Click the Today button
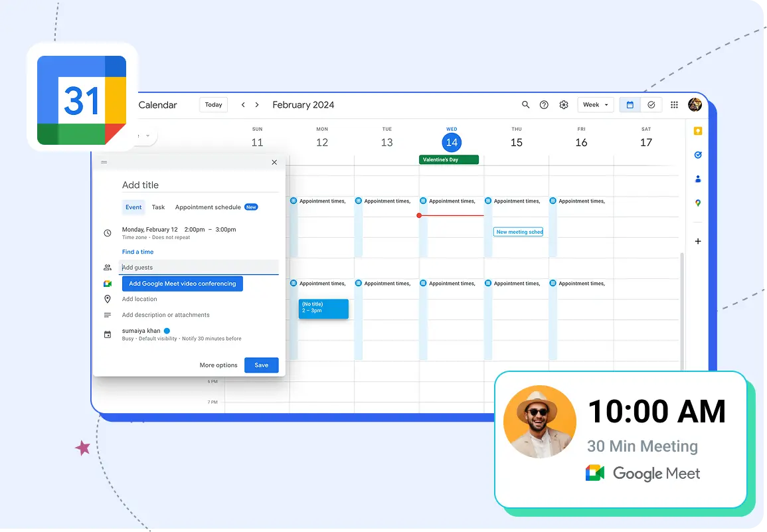 point(213,105)
